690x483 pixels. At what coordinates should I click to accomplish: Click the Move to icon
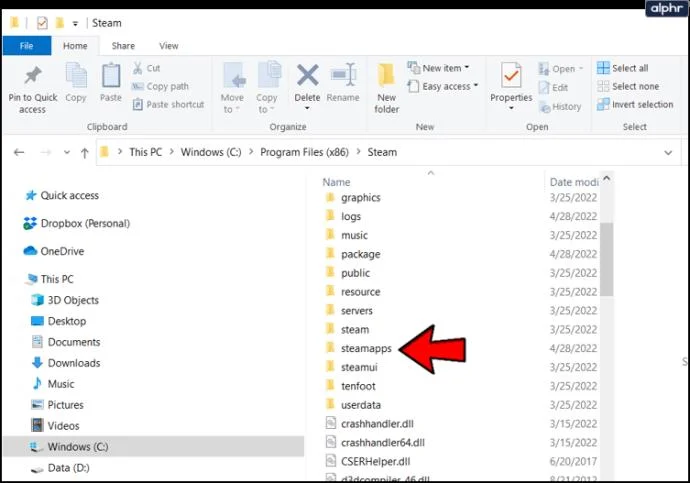click(233, 76)
